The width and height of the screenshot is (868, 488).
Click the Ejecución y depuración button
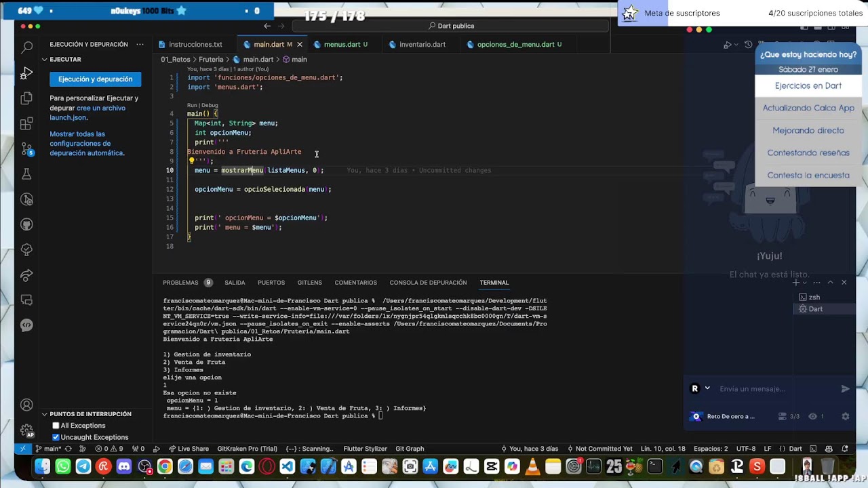pos(95,79)
